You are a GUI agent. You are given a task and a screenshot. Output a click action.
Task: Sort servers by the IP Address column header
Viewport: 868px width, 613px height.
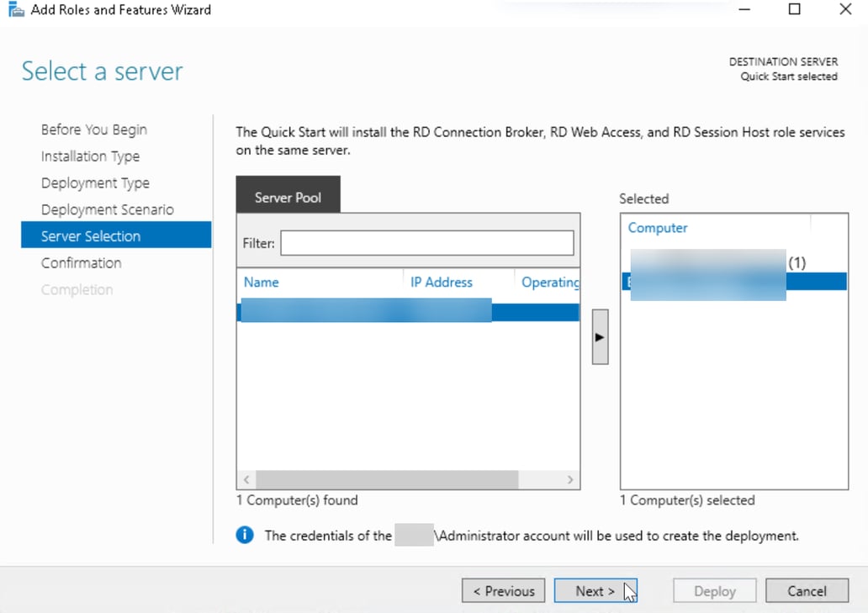(442, 282)
